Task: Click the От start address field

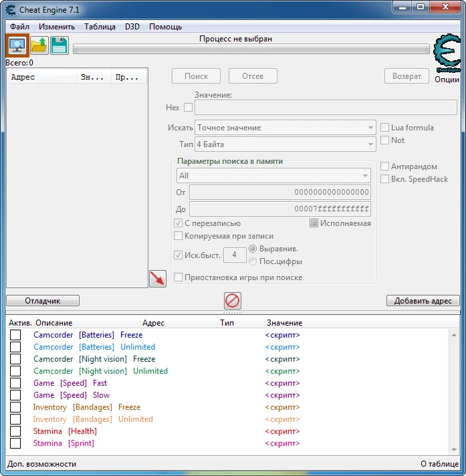Action: point(280,192)
